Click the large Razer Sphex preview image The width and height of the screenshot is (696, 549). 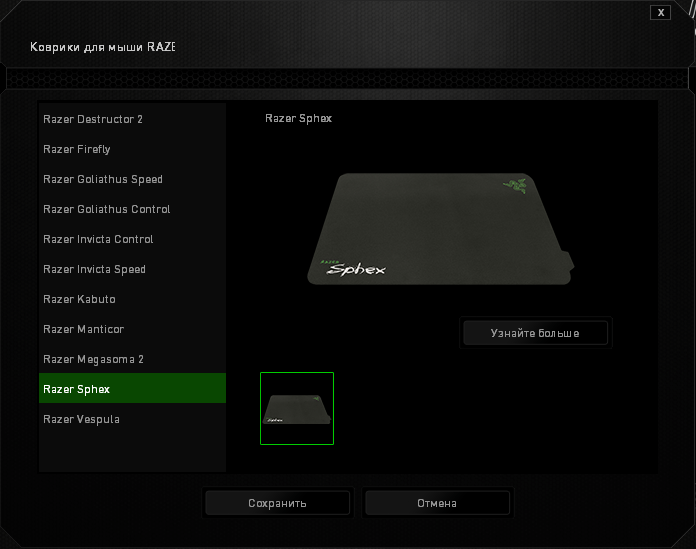440,229
